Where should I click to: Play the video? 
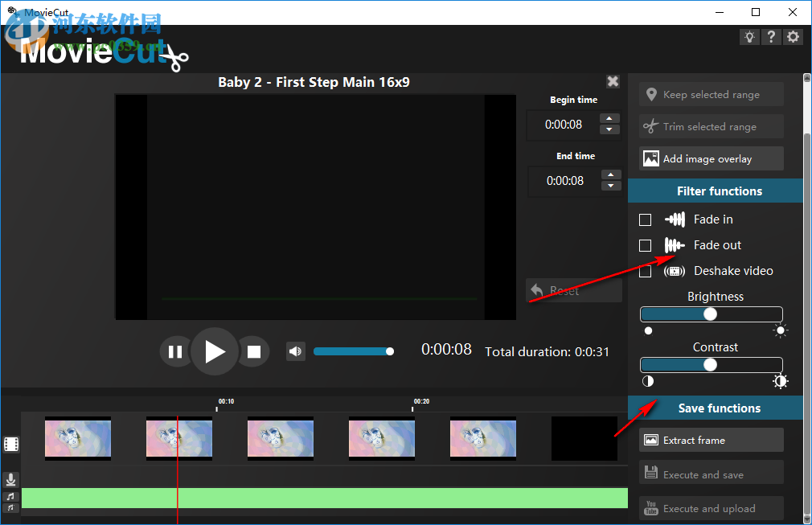click(215, 351)
